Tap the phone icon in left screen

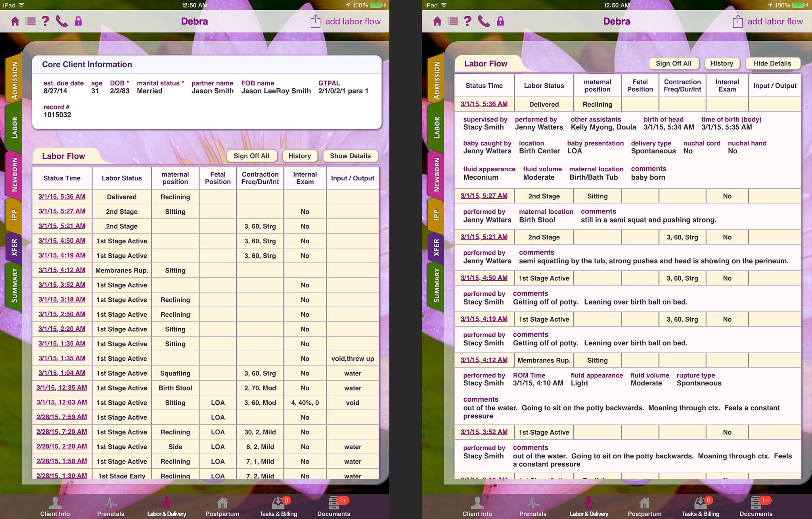[x=61, y=21]
